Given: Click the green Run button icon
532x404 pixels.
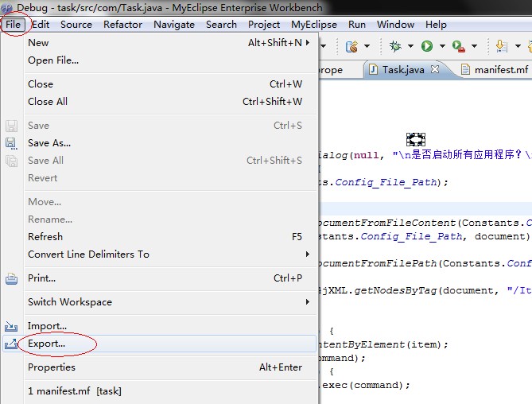Looking at the screenshot, I should 427,47.
